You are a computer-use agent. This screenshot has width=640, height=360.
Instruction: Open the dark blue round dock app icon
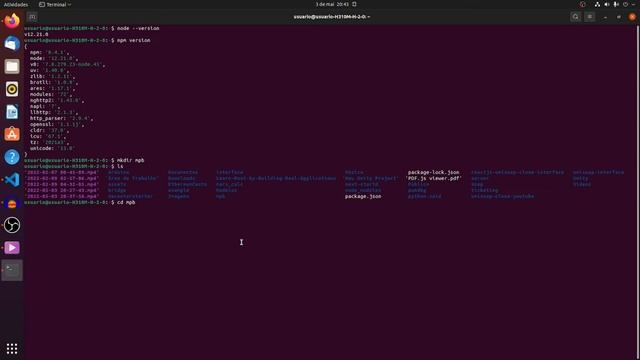point(12,202)
